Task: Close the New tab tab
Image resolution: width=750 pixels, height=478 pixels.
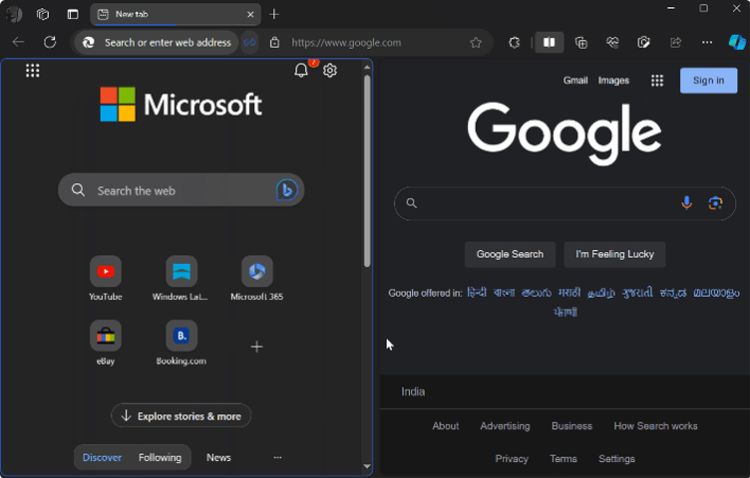Action: click(250, 14)
